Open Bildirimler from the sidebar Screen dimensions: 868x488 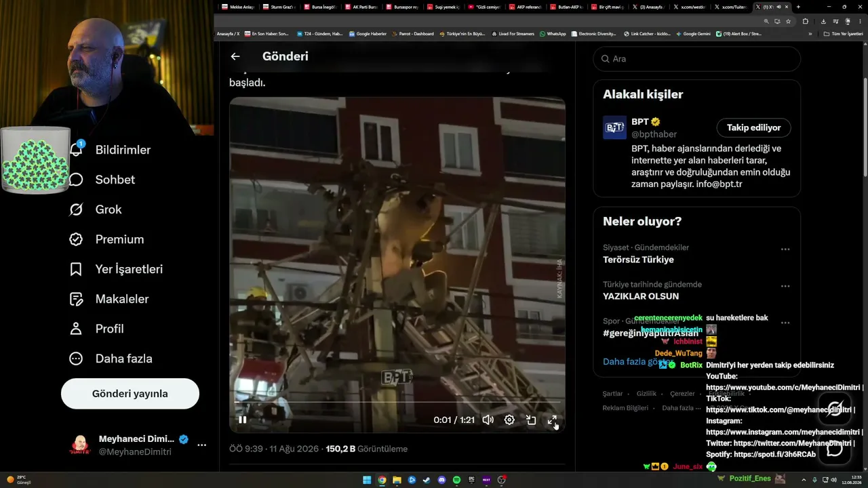coord(110,150)
